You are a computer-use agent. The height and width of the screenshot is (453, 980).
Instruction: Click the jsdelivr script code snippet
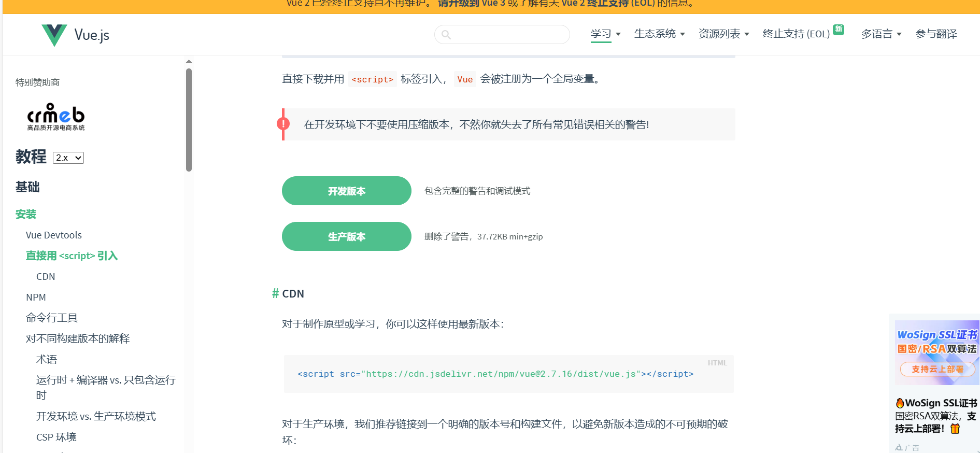point(495,374)
